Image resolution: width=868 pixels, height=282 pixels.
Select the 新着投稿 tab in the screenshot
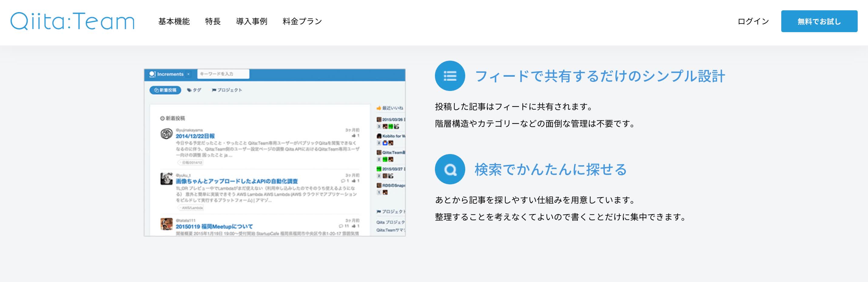(165, 90)
